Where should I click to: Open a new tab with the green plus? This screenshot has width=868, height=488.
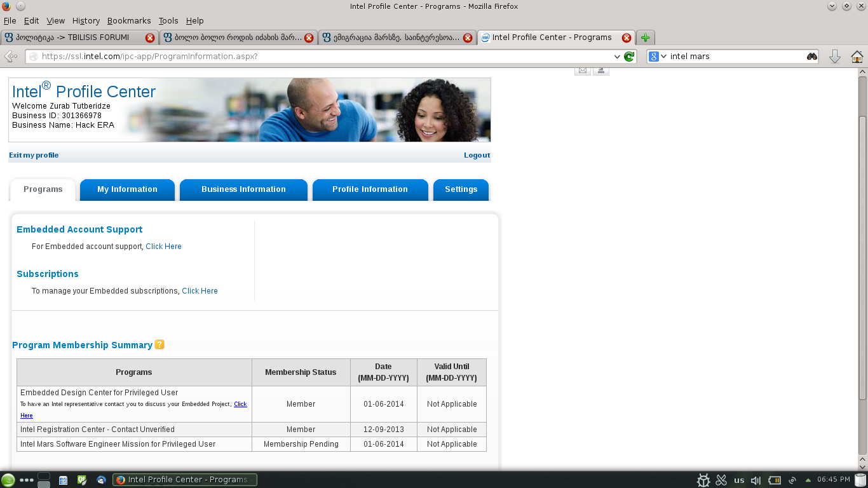coord(646,37)
